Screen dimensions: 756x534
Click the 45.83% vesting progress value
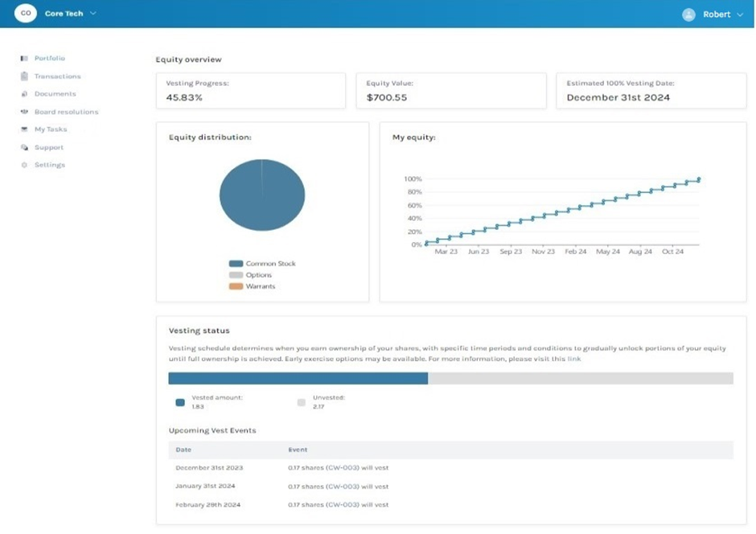coord(184,98)
